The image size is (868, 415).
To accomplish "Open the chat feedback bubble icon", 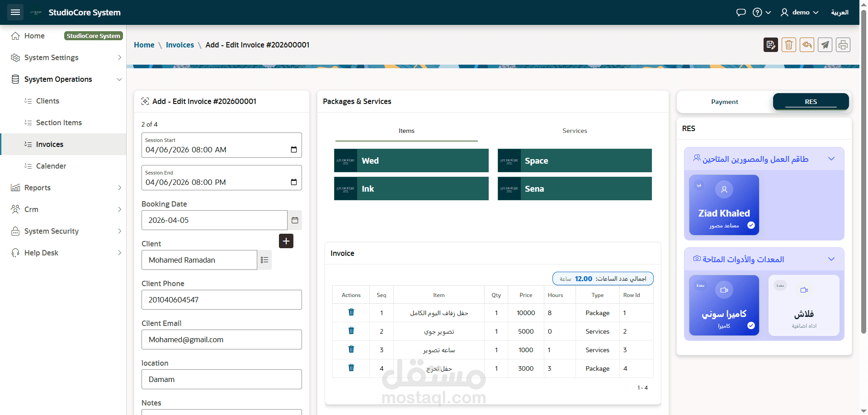I will tap(741, 12).
